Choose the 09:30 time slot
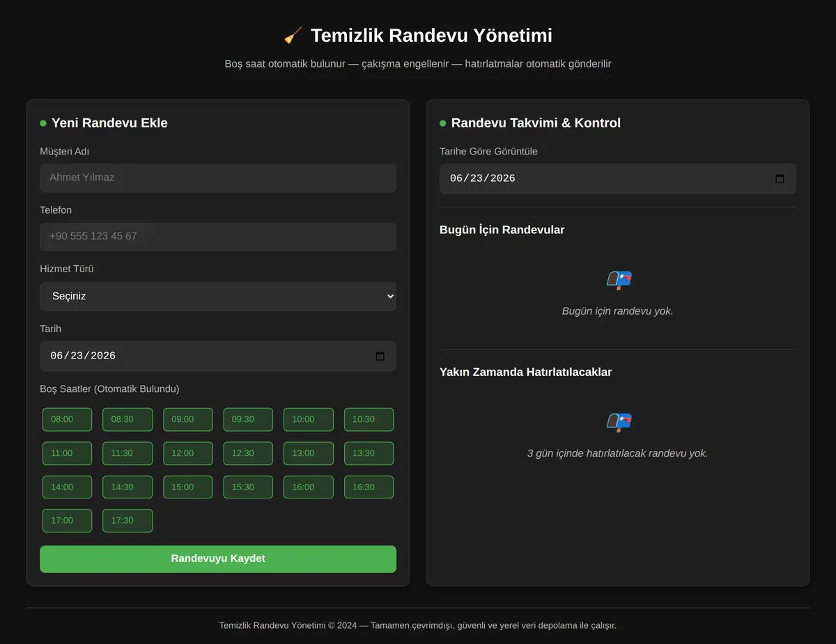 point(248,420)
